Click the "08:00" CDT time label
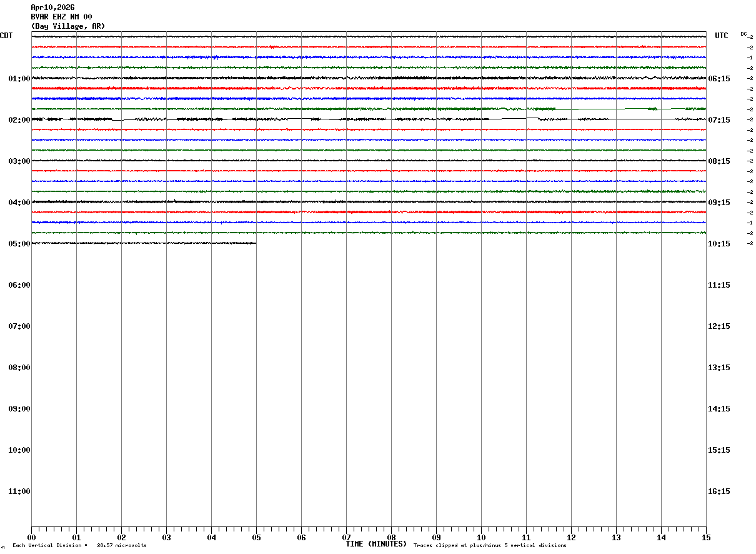 click(19, 368)
